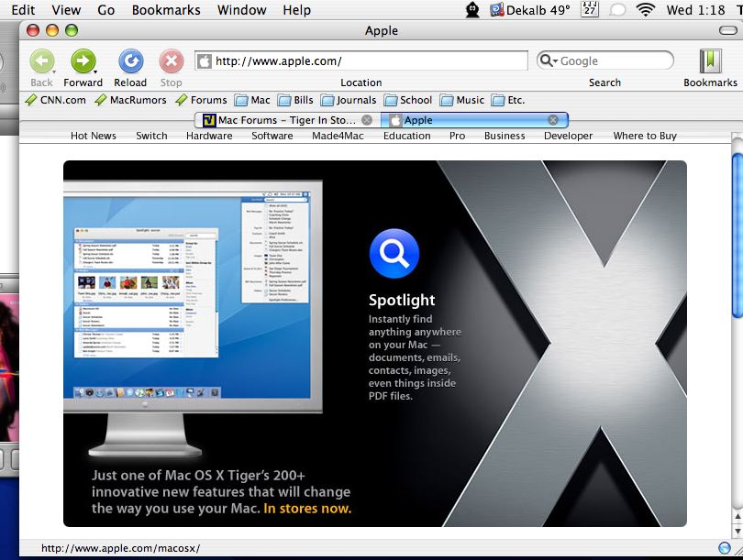Click the Hot News navigation link
The width and height of the screenshot is (743, 560).
(x=94, y=136)
